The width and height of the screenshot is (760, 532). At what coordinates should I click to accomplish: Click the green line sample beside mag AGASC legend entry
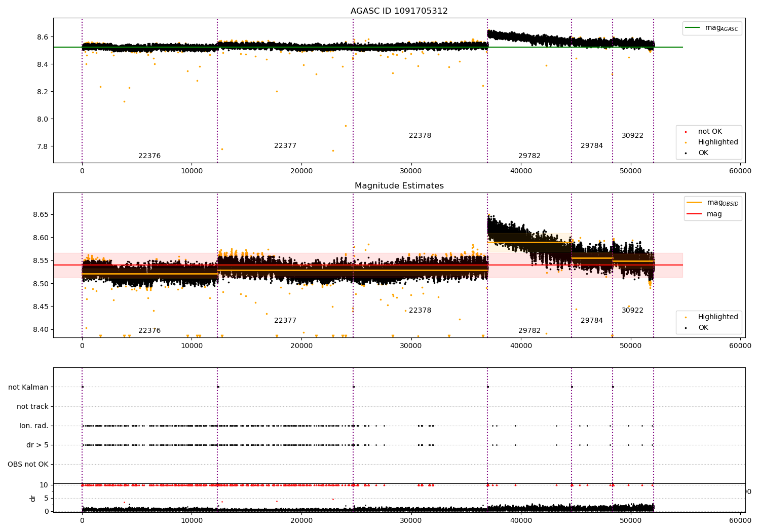693,28
